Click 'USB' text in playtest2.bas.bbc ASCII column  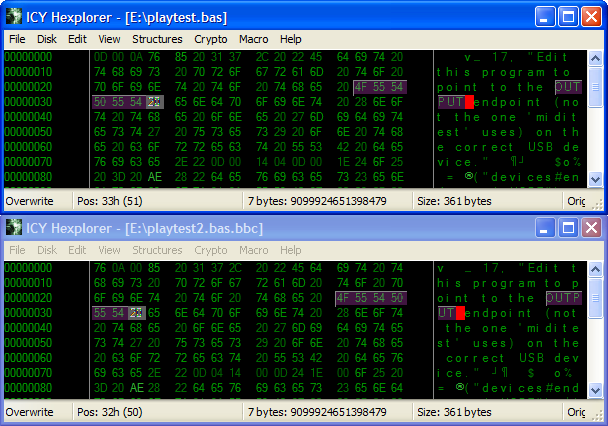pyautogui.click(x=532, y=358)
